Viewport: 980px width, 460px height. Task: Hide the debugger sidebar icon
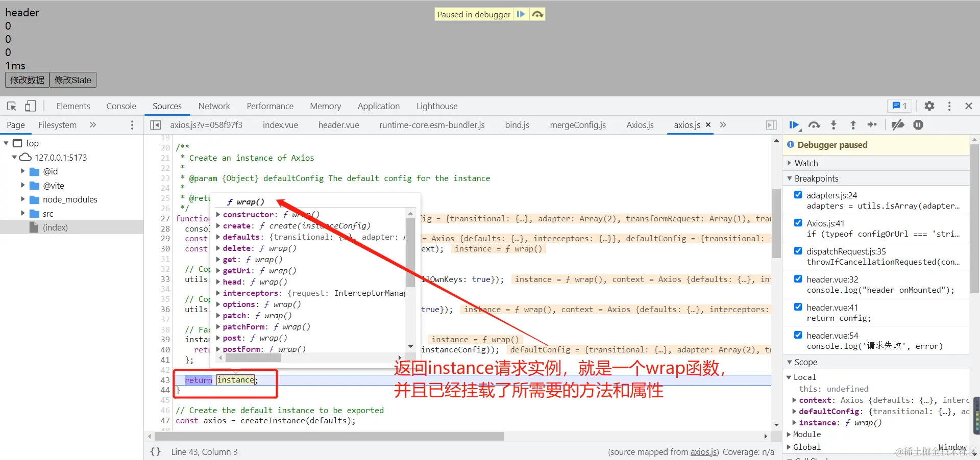click(x=771, y=125)
